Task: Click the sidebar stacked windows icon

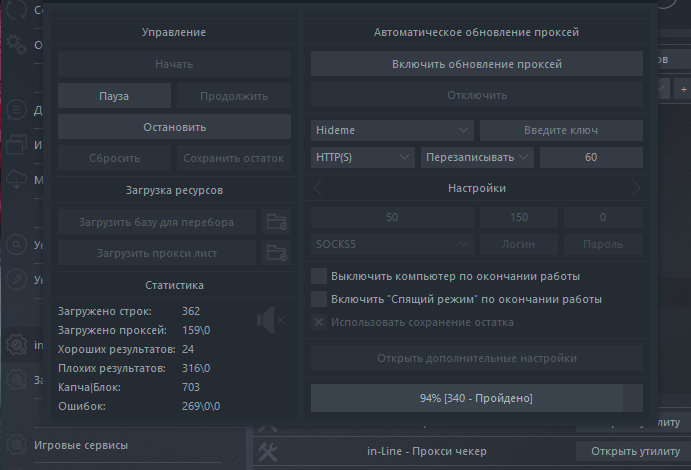Action: pyautogui.click(x=16, y=144)
